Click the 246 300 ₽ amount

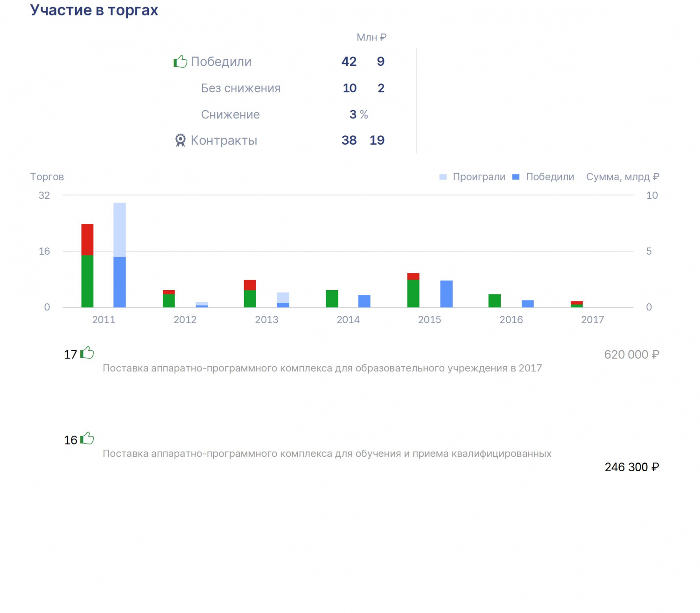click(632, 467)
